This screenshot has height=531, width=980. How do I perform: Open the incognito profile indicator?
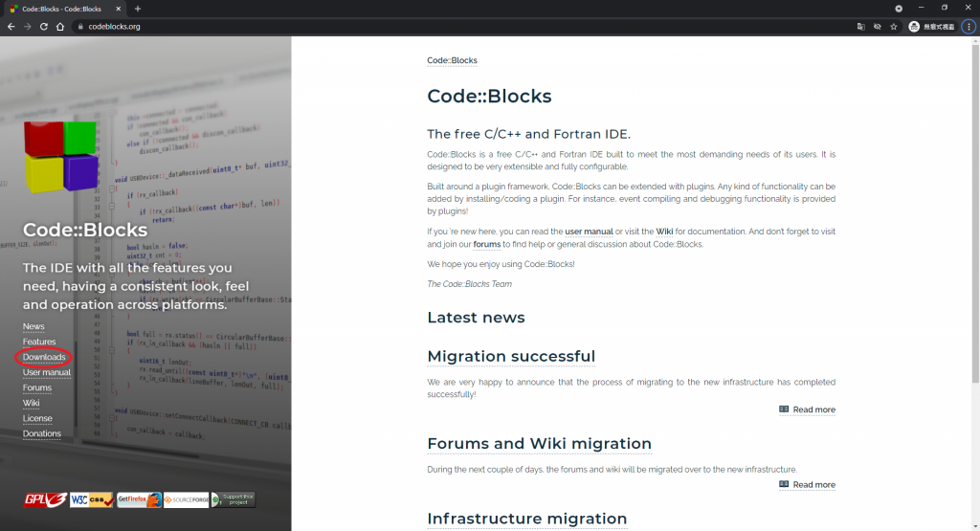pyautogui.click(x=932, y=26)
